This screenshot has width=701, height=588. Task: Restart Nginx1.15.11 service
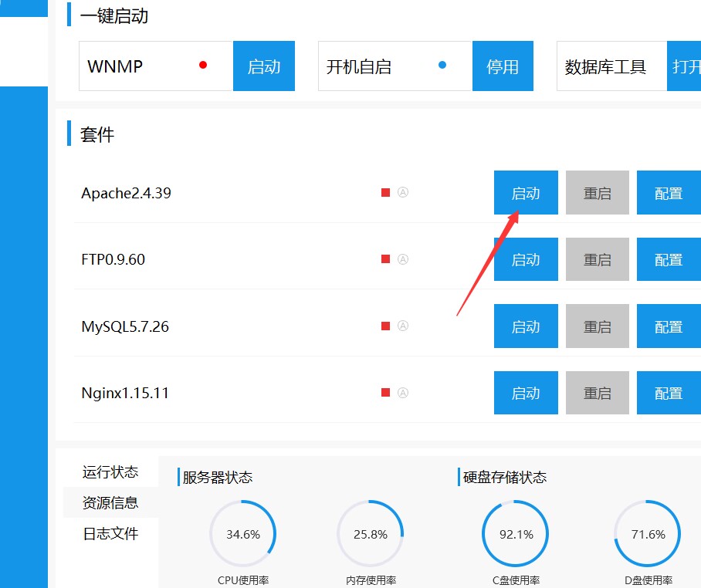(x=598, y=393)
